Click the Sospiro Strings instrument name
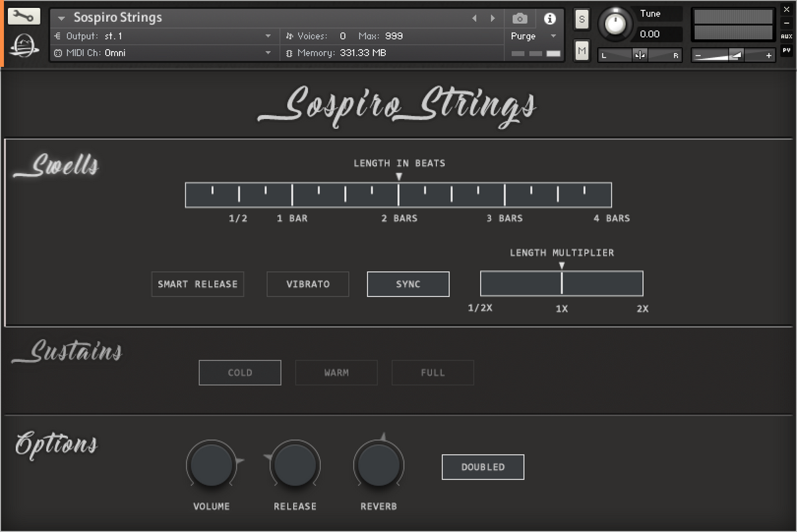This screenshot has height=532, width=797. 118,18
